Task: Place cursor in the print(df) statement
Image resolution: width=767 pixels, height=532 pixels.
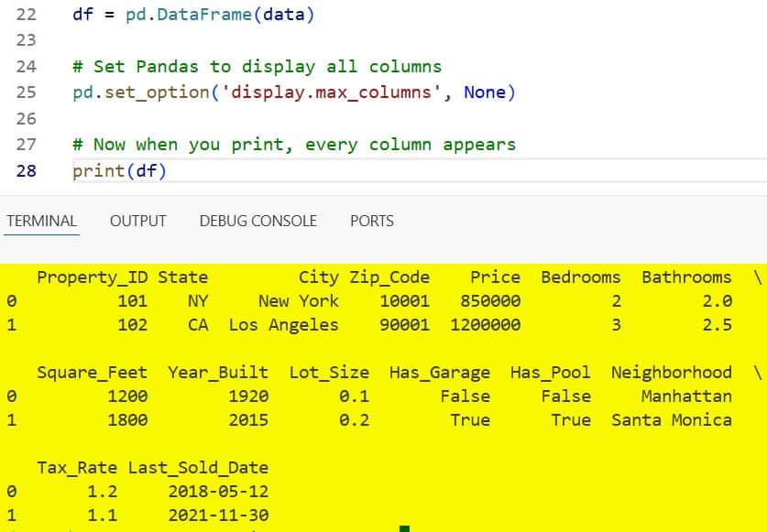Action: click(119, 169)
